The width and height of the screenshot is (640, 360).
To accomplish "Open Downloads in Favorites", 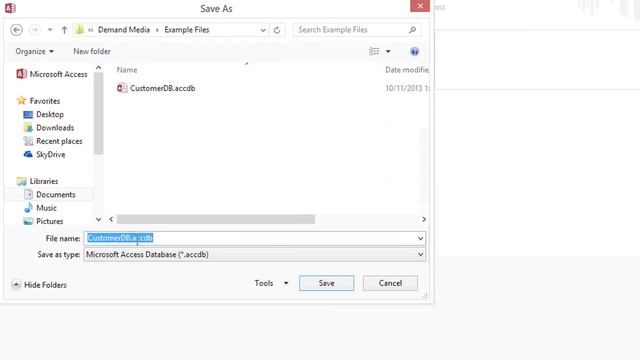I will 49,128.
